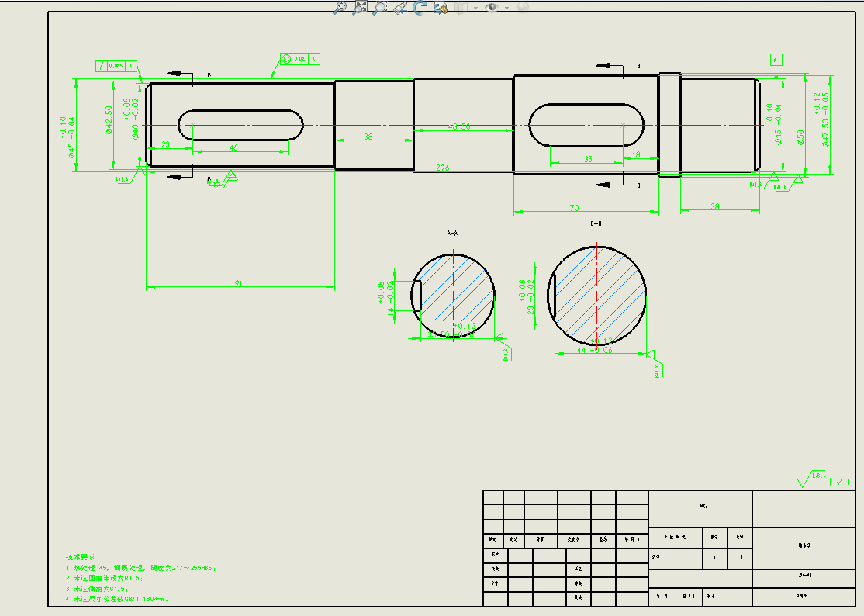Select the Zoom to Area tool
864x616 pixels.
(x=360, y=7)
